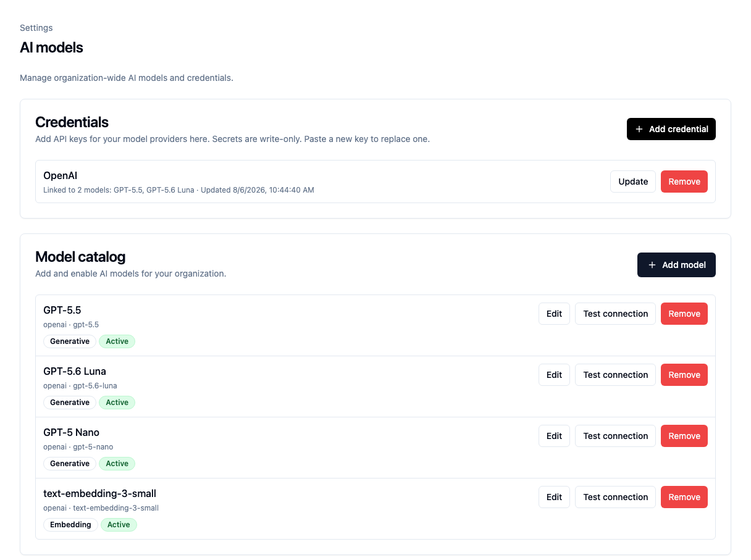Click the Active badge under text-embedding-3-small

point(119,525)
